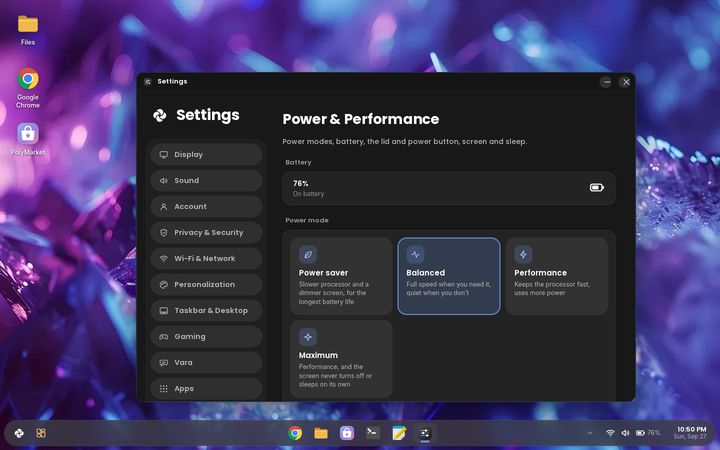
Task: Open PolyMarket store from the taskbar
Action: (x=347, y=433)
